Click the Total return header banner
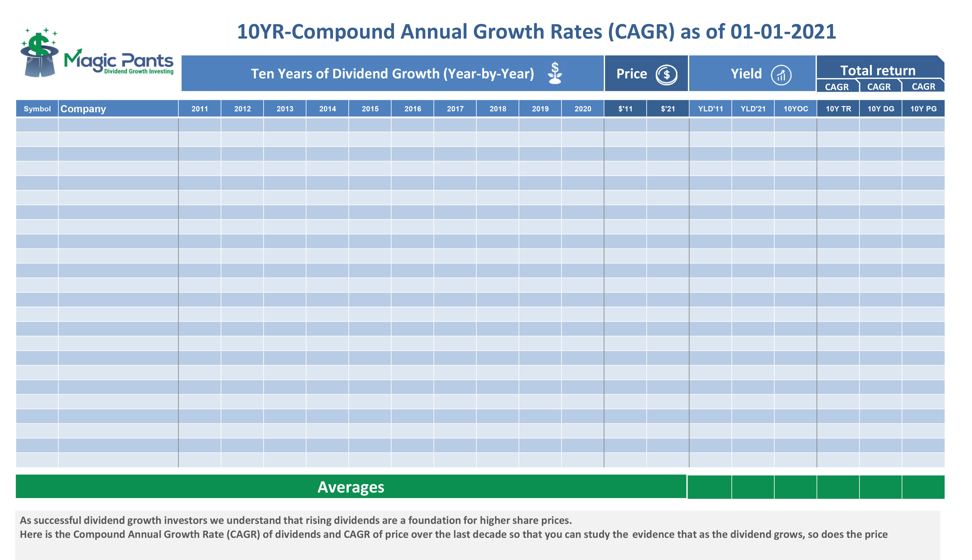The height and width of the screenshot is (560, 972). click(x=878, y=70)
